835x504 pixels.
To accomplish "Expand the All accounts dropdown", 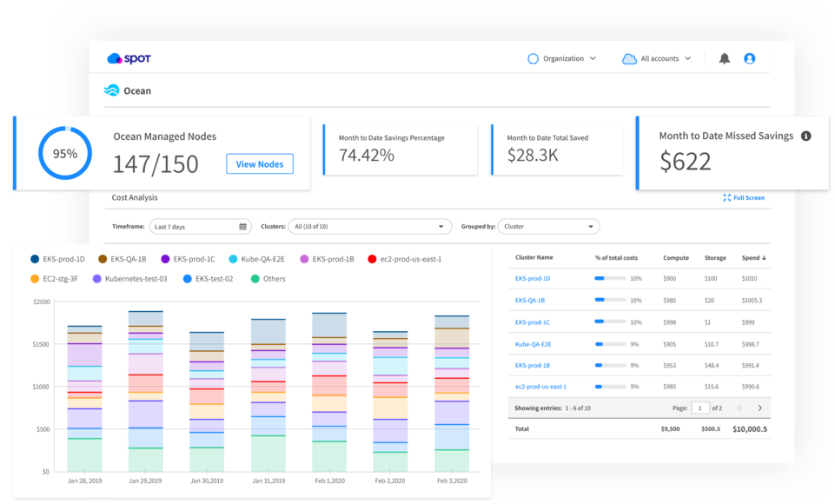I will (x=657, y=59).
